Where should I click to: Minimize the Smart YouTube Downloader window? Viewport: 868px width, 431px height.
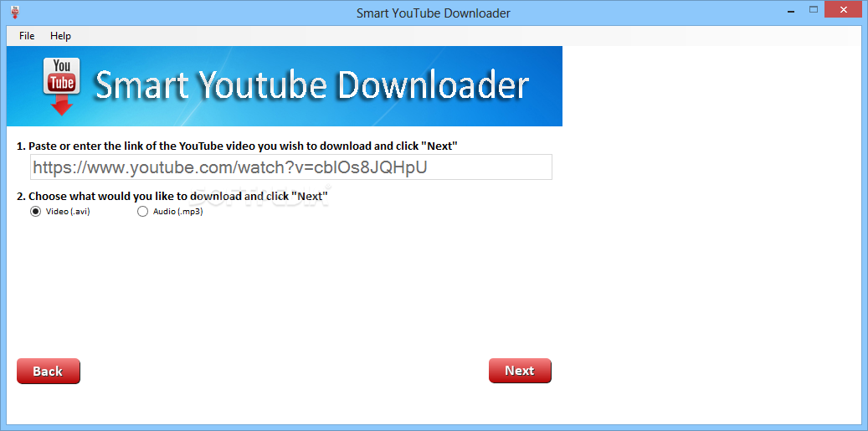coord(792,10)
